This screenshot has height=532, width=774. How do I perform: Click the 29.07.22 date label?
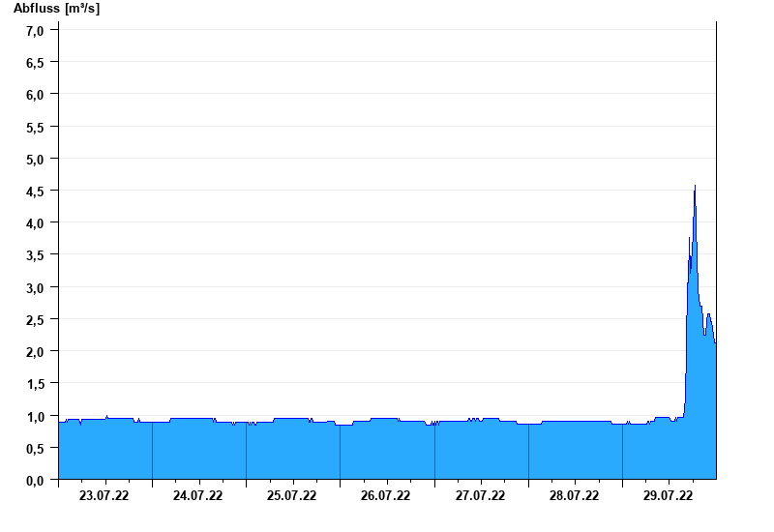pos(668,496)
